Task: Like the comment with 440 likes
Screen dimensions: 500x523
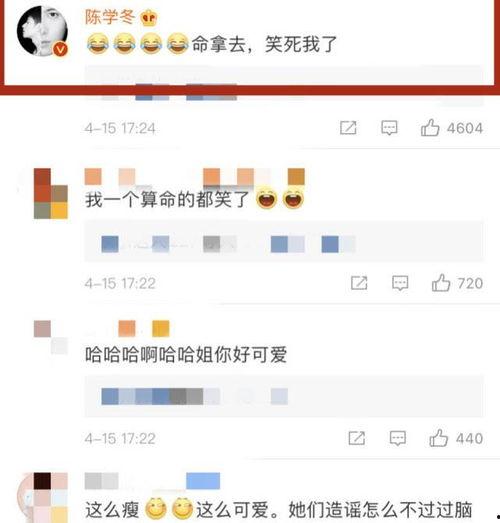Action: (438, 438)
